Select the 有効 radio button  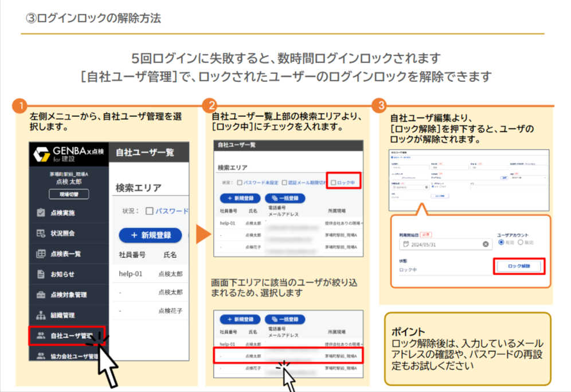pyautogui.click(x=501, y=242)
